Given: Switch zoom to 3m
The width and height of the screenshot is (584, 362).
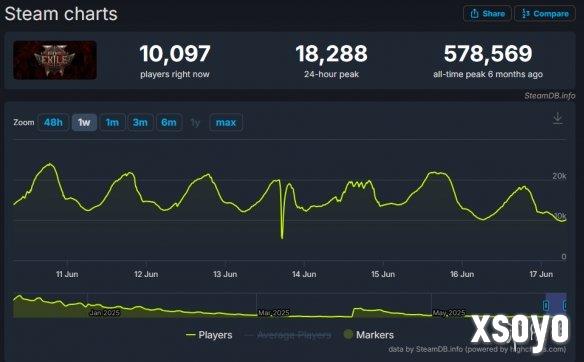Looking at the screenshot, I should 140,122.
